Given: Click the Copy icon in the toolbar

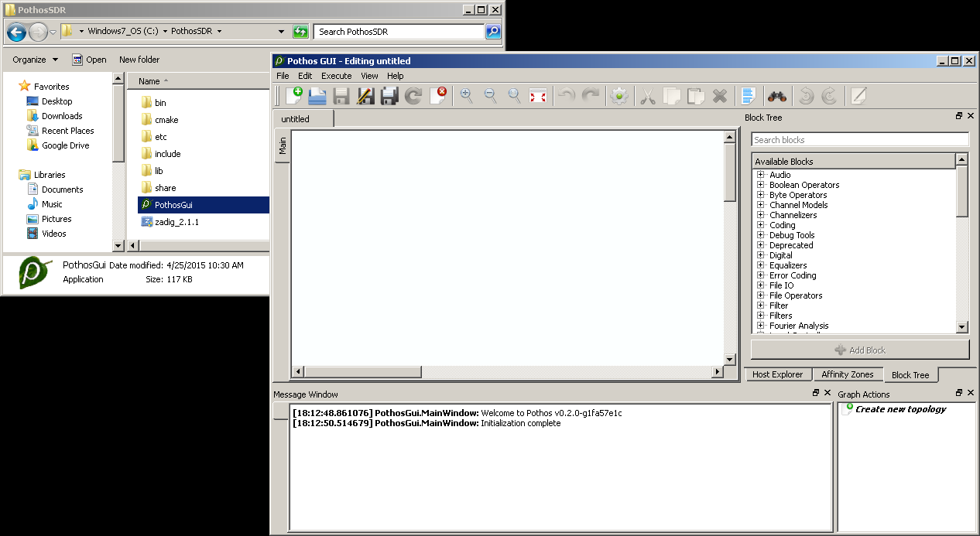Looking at the screenshot, I should [x=672, y=96].
